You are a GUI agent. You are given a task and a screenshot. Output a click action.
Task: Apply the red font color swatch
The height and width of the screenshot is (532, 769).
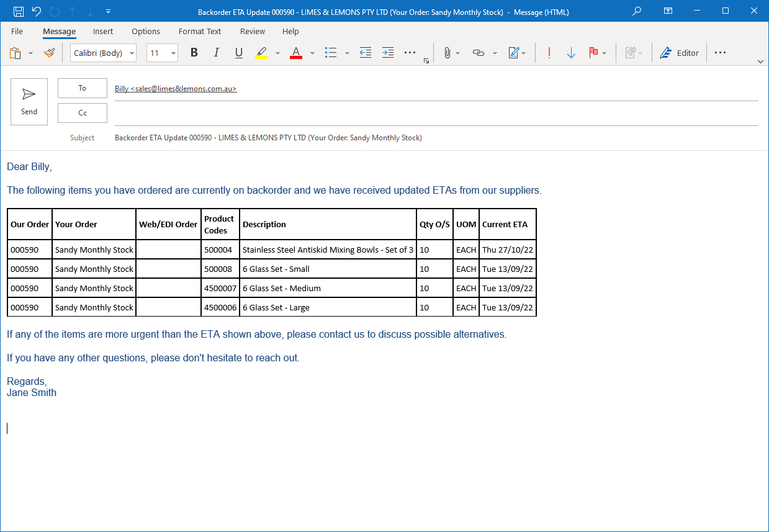pos(295,53)
